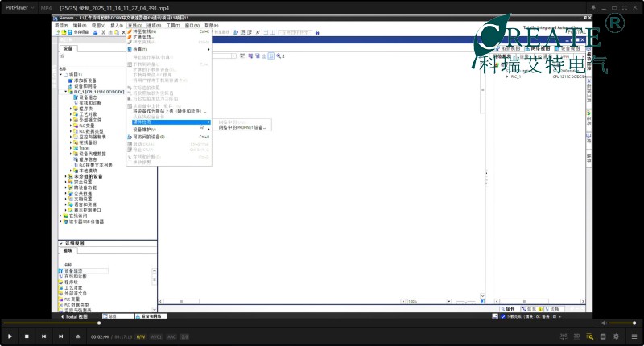
Task: Choose 可访问的设备 menu entry
Action: 169,137
